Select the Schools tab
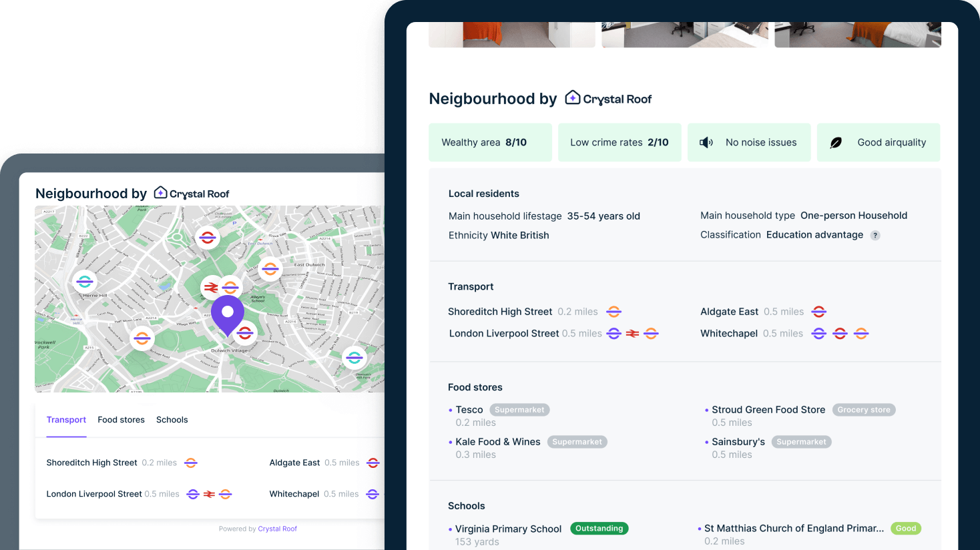 coord(172,420)
